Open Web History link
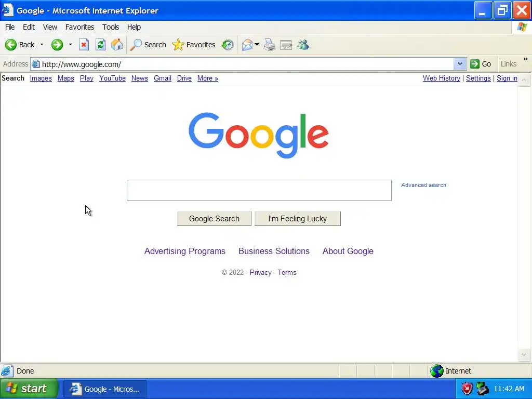 click(x=442, y=78)
